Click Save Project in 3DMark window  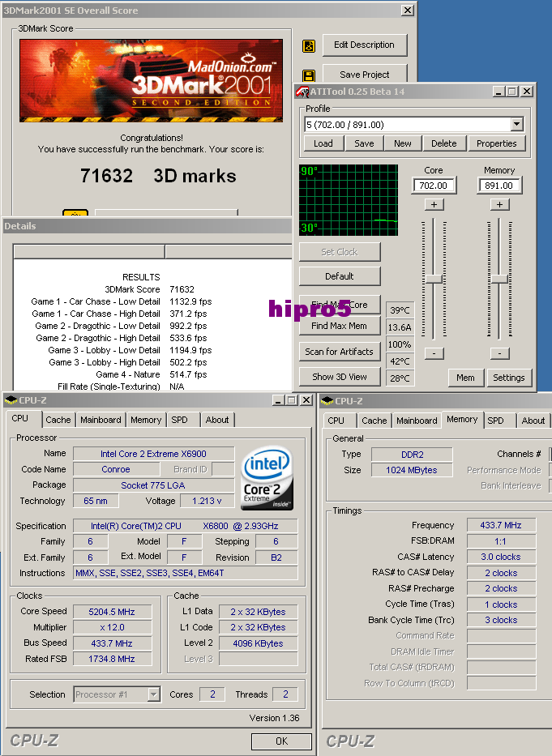[364, 75]
